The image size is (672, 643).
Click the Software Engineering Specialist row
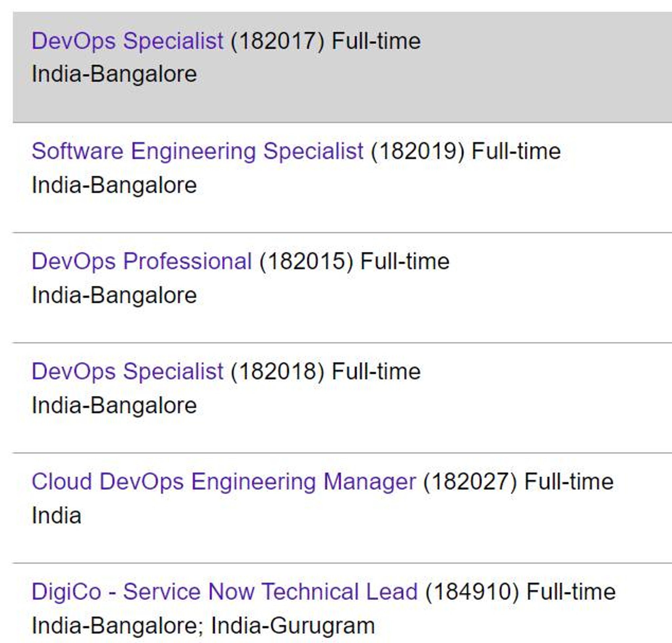tap(336, 168)
